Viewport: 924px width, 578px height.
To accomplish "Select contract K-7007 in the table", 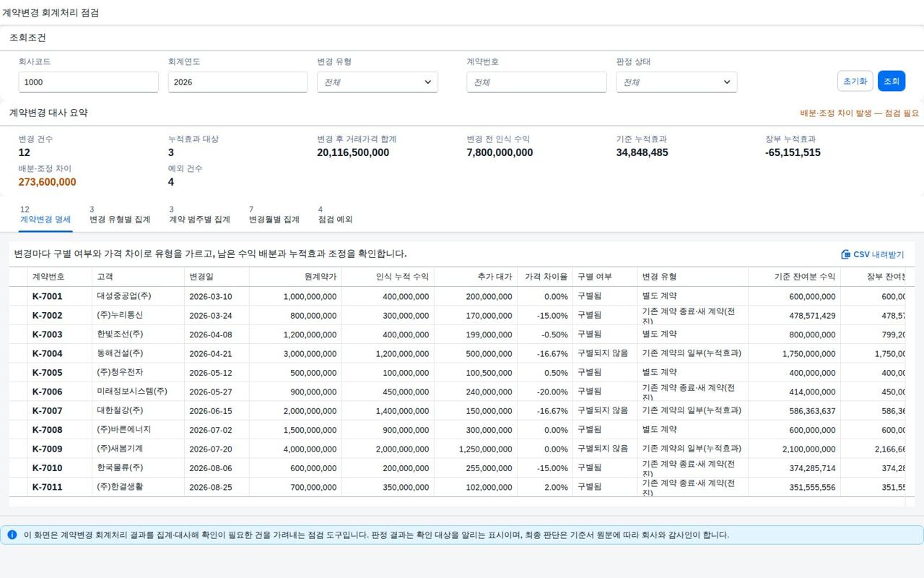I will tap(48, 410).
